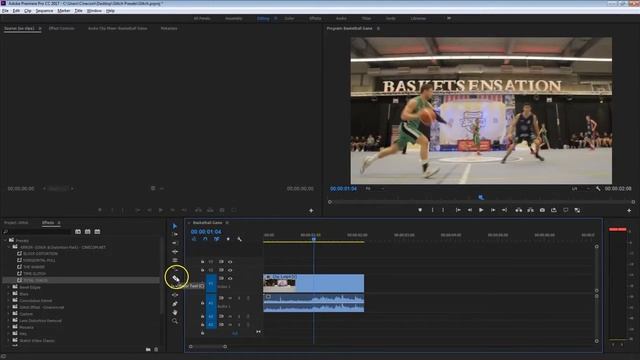The image size is (640, 360).
Task: Select BLOCK DISTORTION preset
Action: (40, 254)
